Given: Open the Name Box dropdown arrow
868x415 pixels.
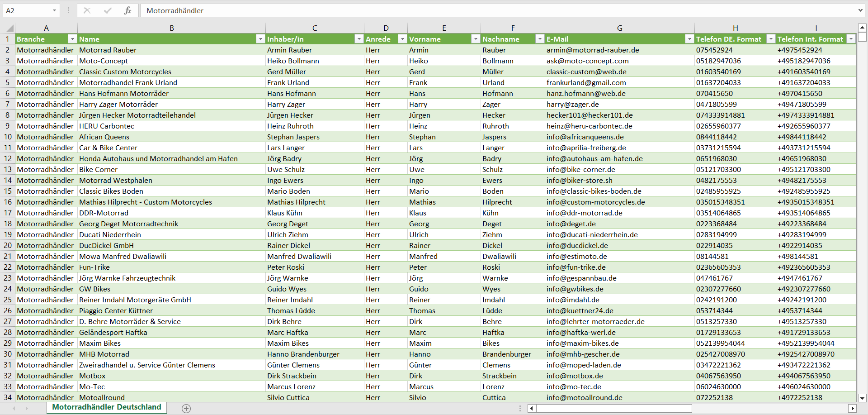Looking at the screenshot, I should [55, 10].
